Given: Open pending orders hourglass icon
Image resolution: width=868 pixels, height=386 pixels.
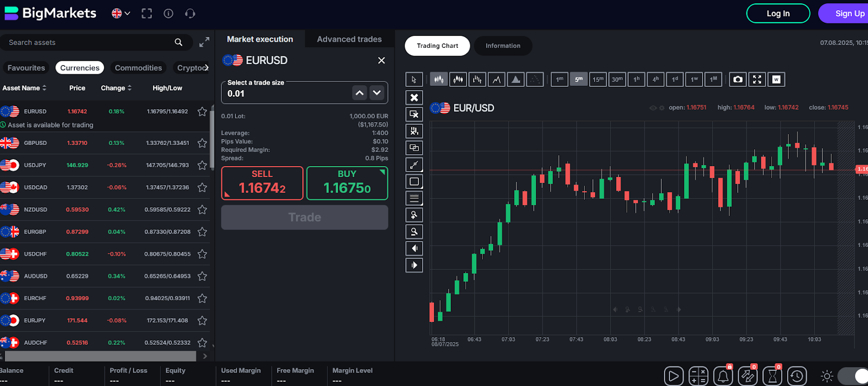Looking at the screenshot, I should (x=773, y=376).
